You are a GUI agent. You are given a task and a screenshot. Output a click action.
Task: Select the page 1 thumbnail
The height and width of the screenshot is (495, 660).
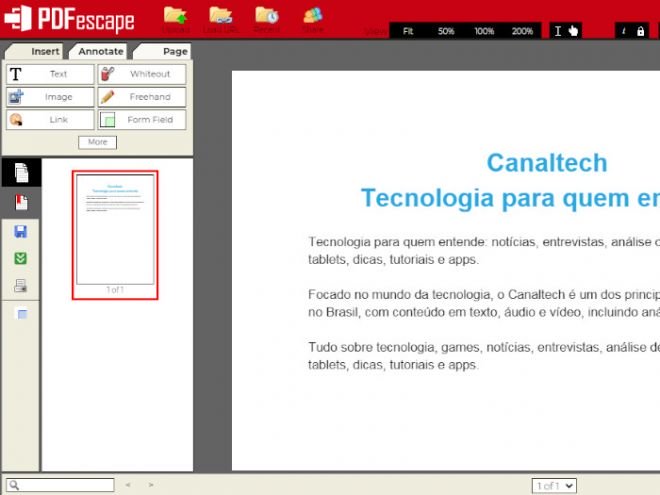tap(115, 235)
